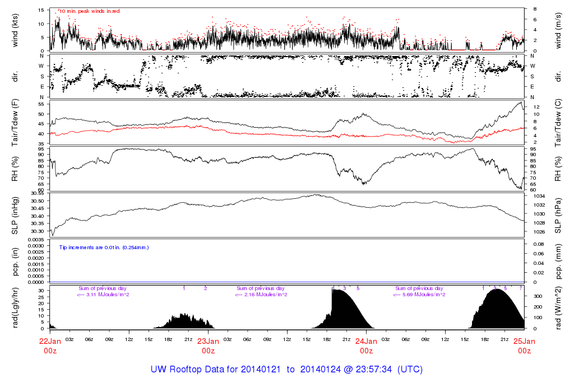
Task: Click the 'wind (kts)' axis label
Action: (15, 30)
